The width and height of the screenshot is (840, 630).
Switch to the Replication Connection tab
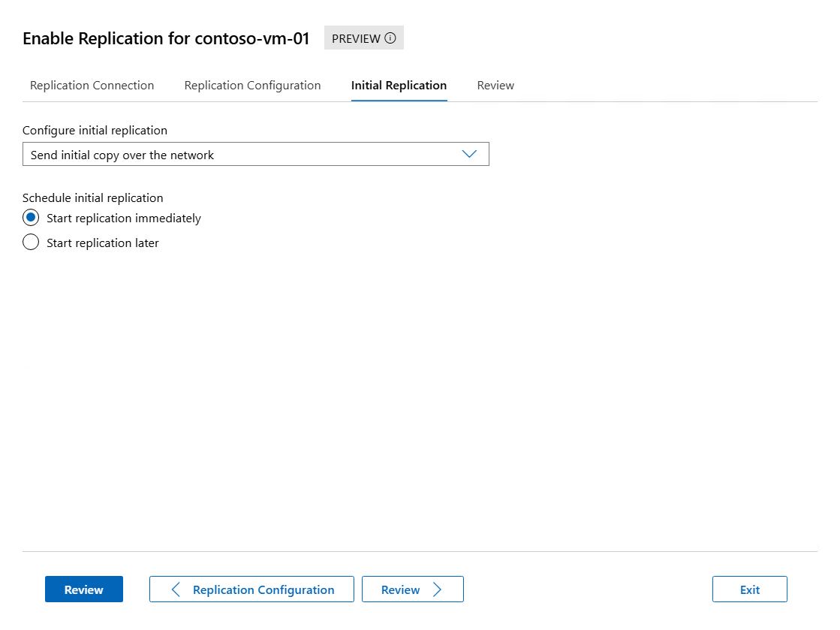click(x=92, y=86)
